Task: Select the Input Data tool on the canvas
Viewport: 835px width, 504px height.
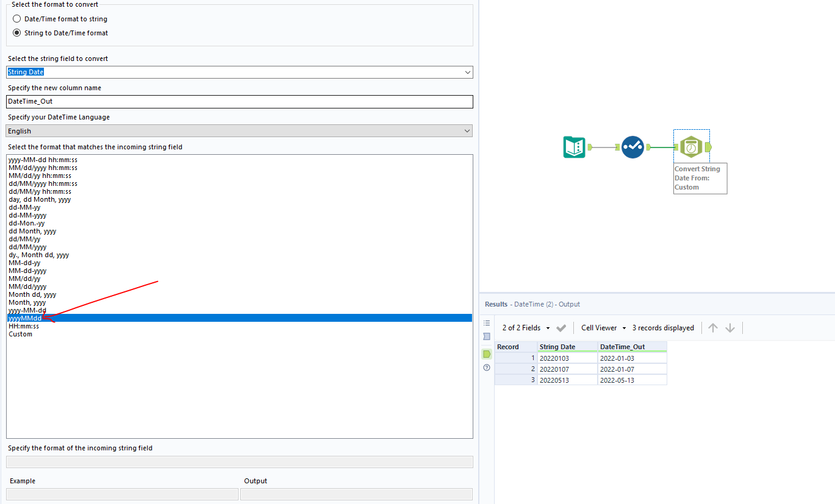Action: 574,147
